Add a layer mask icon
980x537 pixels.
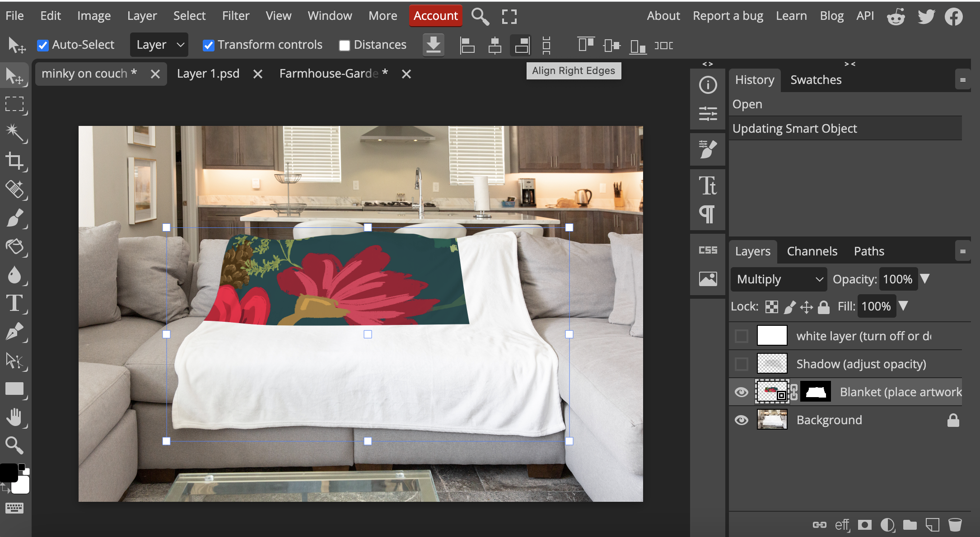click(x=865, y=524)
